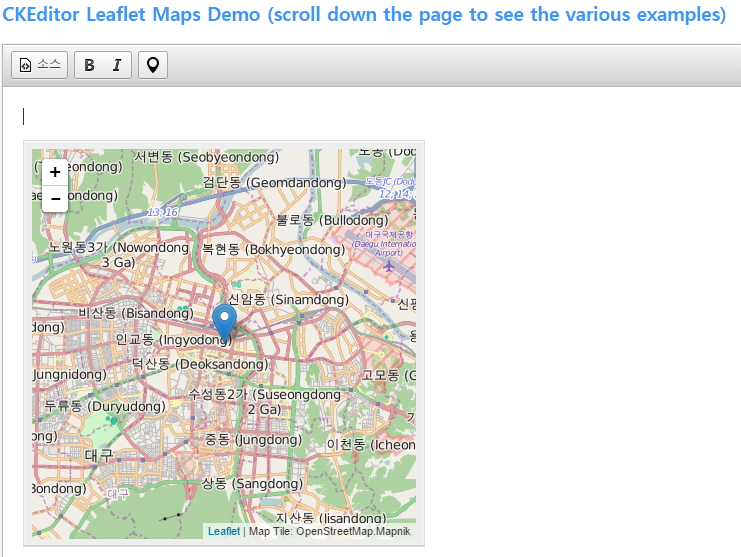
Task: Click the Suseongdong 2 Ga label
Action: pyautogui.click(x=265, y=402)
